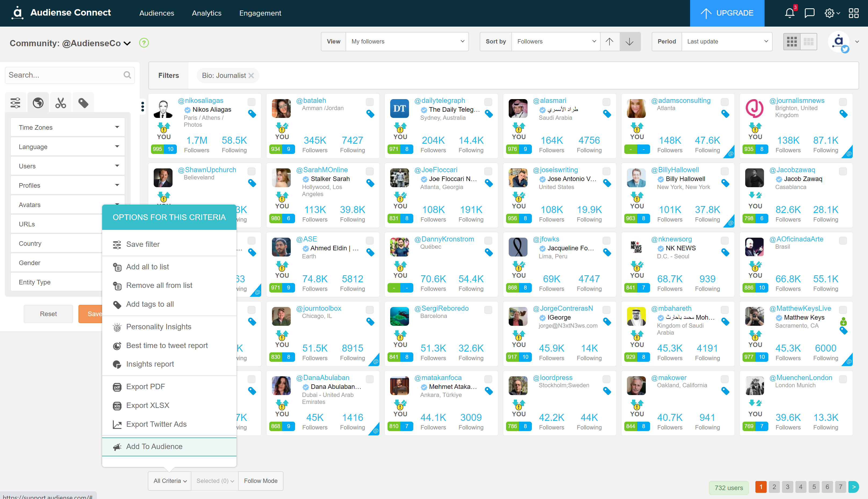Open the chat messages icon
Image resolution: width=868 pixels, height=499 pixels.
[809, 13]
